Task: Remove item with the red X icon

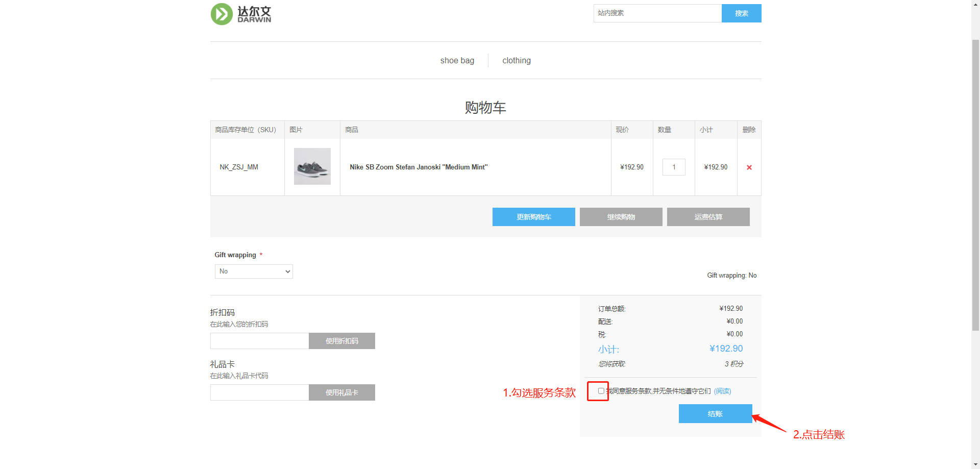Action: coord(749,167)
